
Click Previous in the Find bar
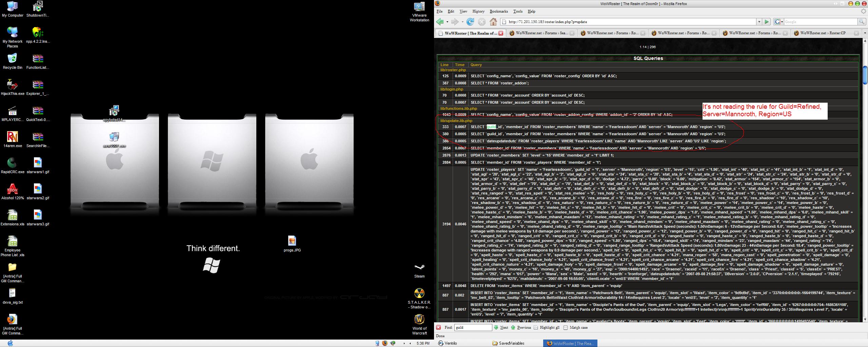[x=521, y=327]
